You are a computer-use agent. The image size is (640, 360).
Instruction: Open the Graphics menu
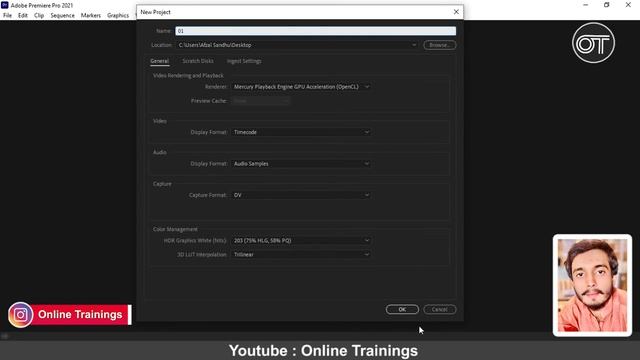tap(118, 16)
